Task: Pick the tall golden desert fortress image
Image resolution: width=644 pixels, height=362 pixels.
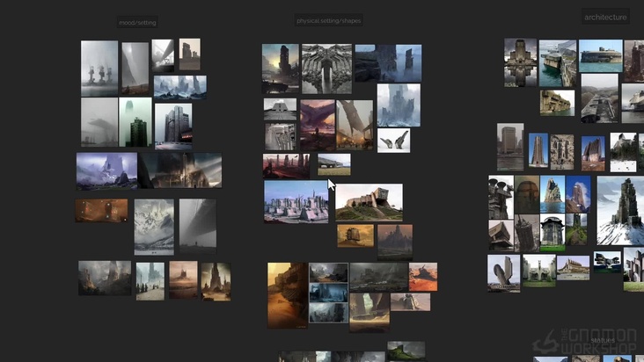Action: (x=288, y=295)
